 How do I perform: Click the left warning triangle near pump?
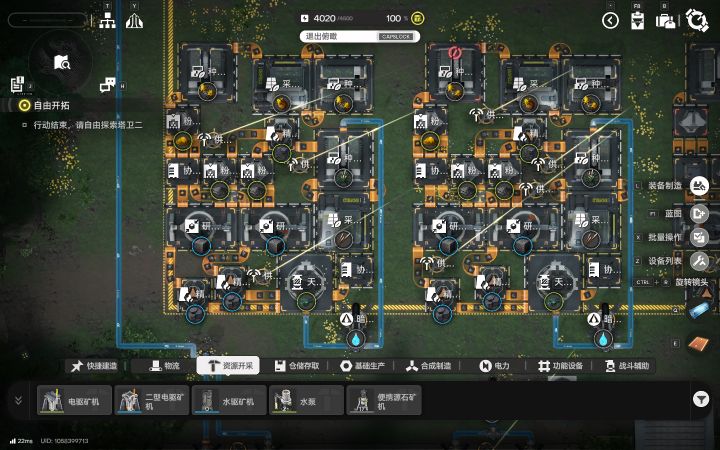(347, 319)
